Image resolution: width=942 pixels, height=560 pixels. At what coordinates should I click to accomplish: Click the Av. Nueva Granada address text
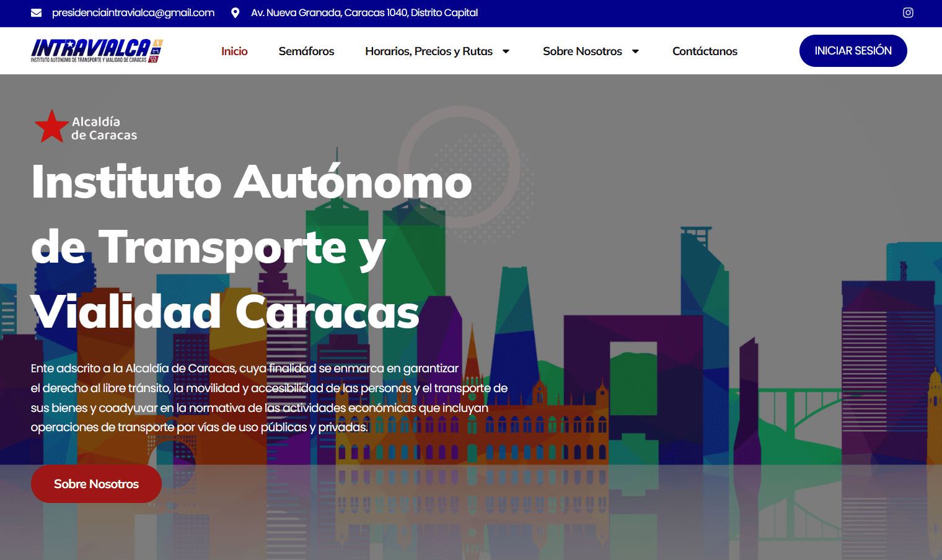364,12
